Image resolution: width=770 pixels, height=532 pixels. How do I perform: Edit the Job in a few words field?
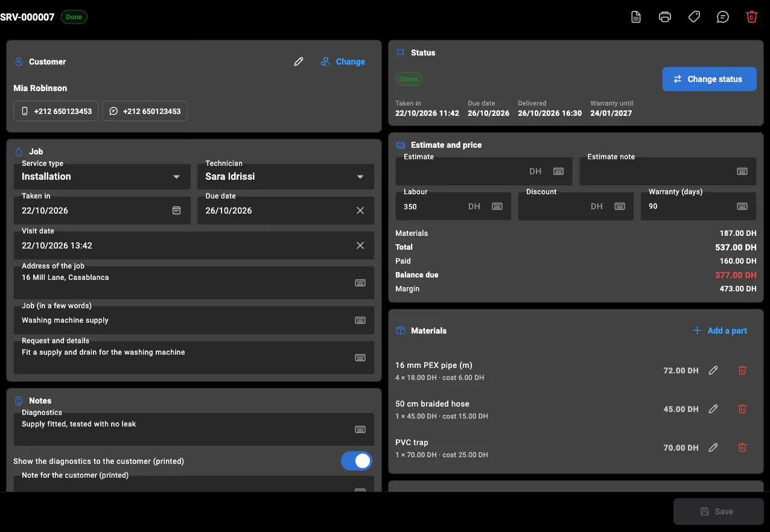[194, 320]
